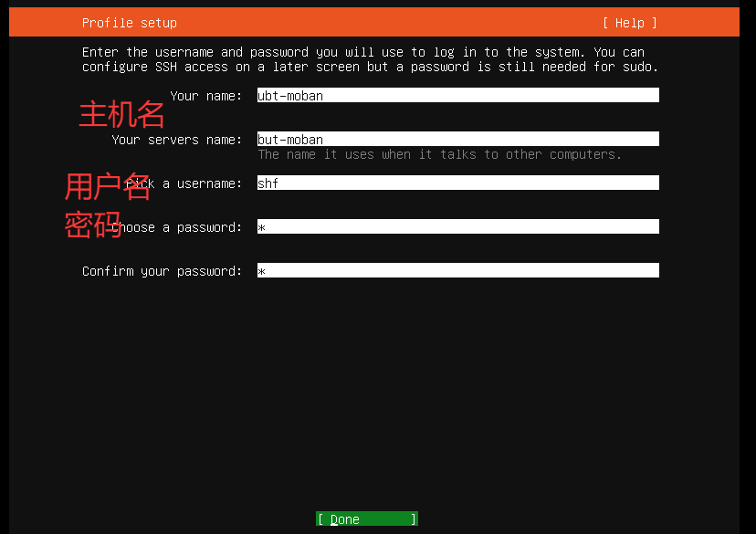Click the Choose a password field
This screenshot has width=756, height=534.
click(457, 227)
